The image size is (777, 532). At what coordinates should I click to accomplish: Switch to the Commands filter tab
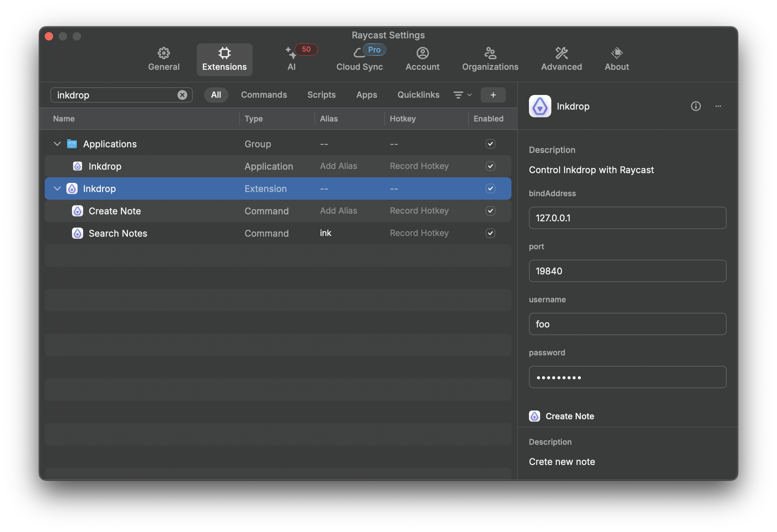(264, 95)
